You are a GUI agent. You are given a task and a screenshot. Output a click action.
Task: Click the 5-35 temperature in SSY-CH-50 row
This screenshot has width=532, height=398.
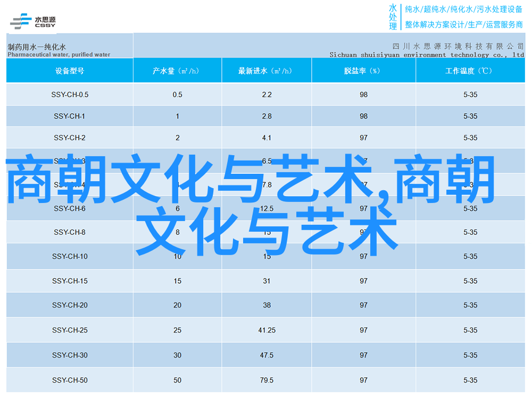pyautogui.click(x=470, y=380)
